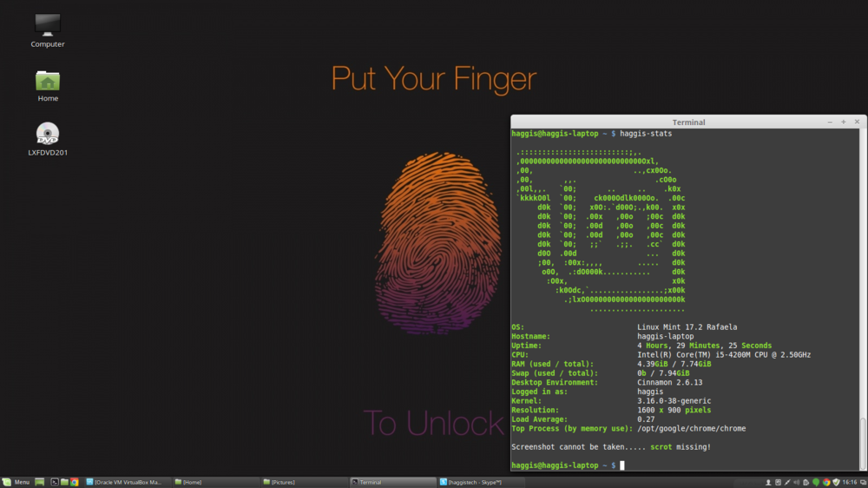
Task: Switch to the Pictures window in taskbar
Action: (304, 483)
